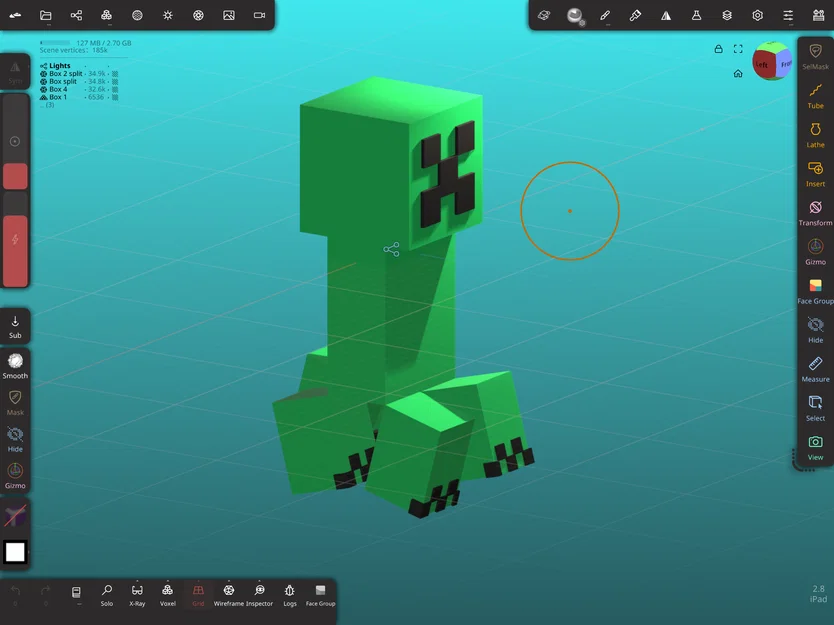Activate Mask shortcut
Viewport: 834px width, 625px height.
click(x=15, y=403)
